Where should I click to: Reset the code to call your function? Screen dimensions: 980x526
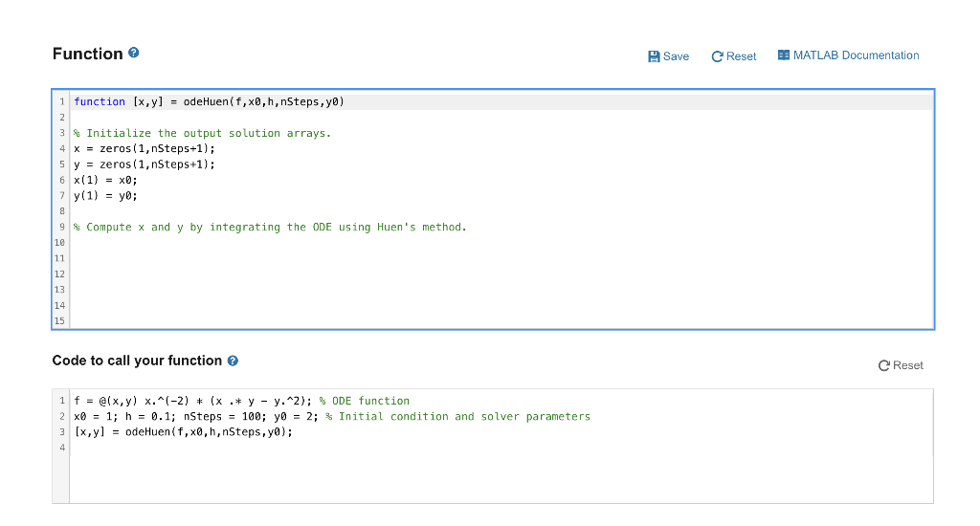point(901,365)
